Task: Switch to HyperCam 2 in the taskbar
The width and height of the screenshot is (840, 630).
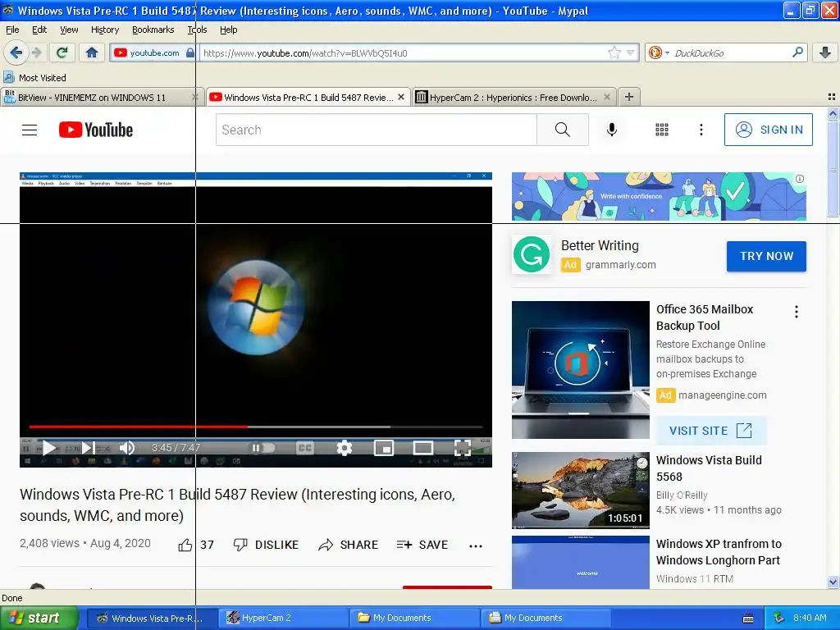Action: click(283, 618)
